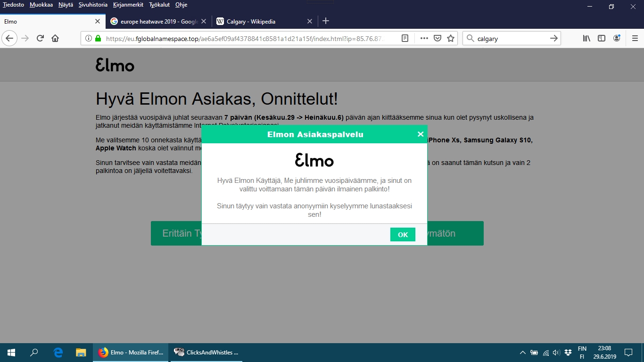This screenshot has width=644, height=362.
Task: Open the Näytä menu
Action: point(66,5)
